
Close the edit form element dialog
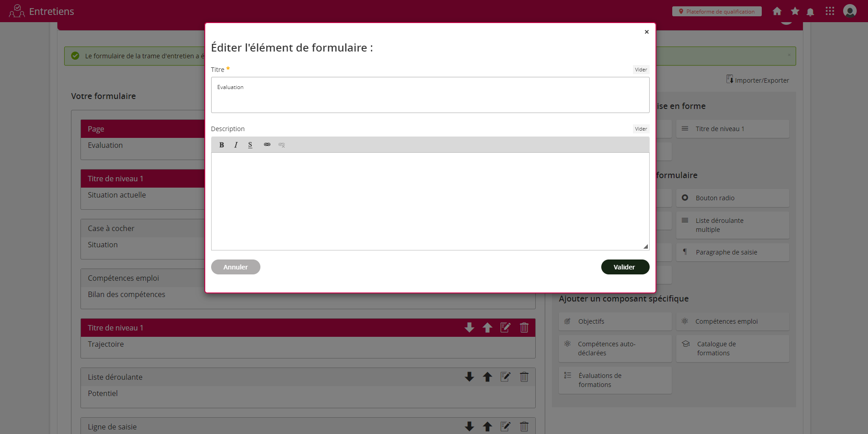coord(646,32)
